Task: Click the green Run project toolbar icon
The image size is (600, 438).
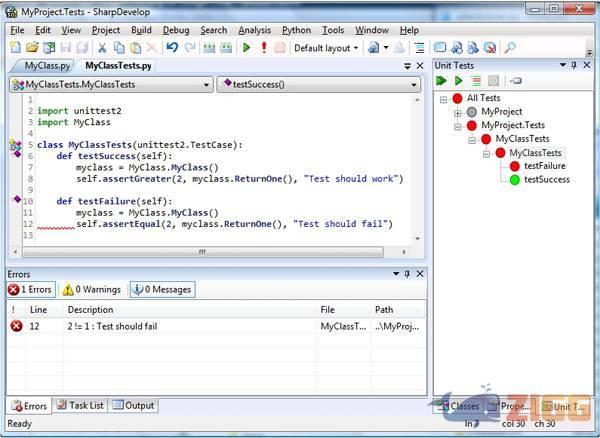Action: (247, 47)
